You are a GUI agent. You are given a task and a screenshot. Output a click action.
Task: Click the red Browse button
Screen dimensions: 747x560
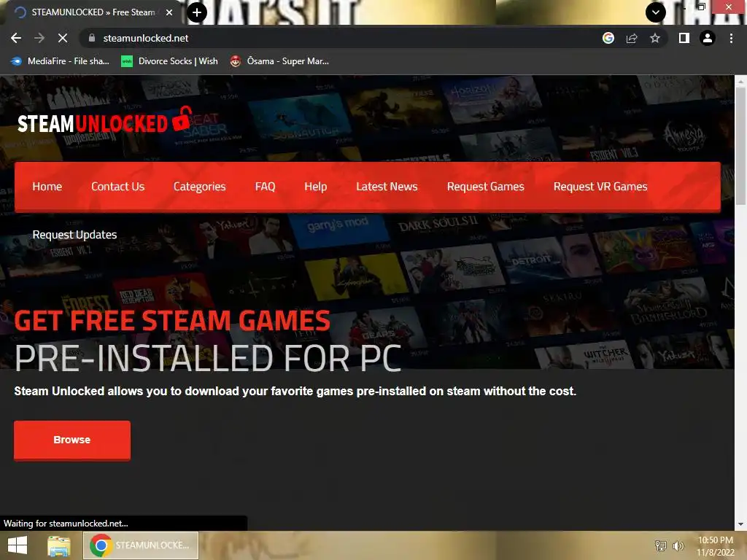72,440
